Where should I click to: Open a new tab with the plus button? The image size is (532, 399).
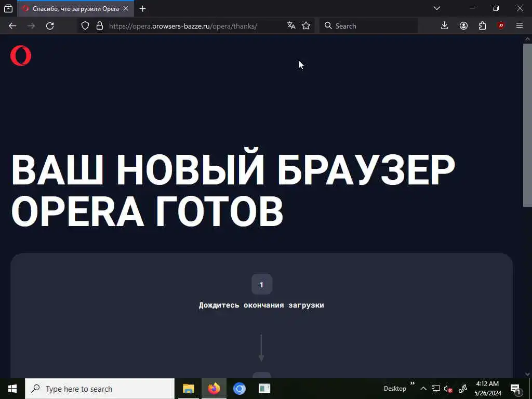143,9
